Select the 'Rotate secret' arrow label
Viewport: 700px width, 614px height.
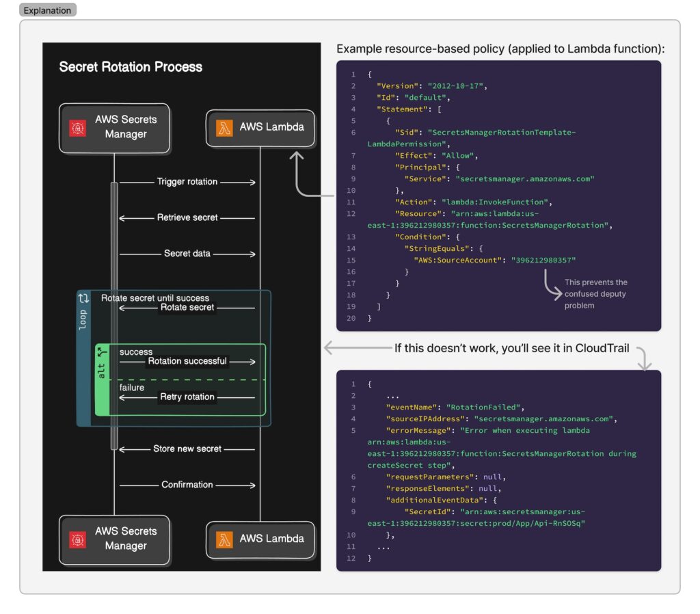click(187, 307)
